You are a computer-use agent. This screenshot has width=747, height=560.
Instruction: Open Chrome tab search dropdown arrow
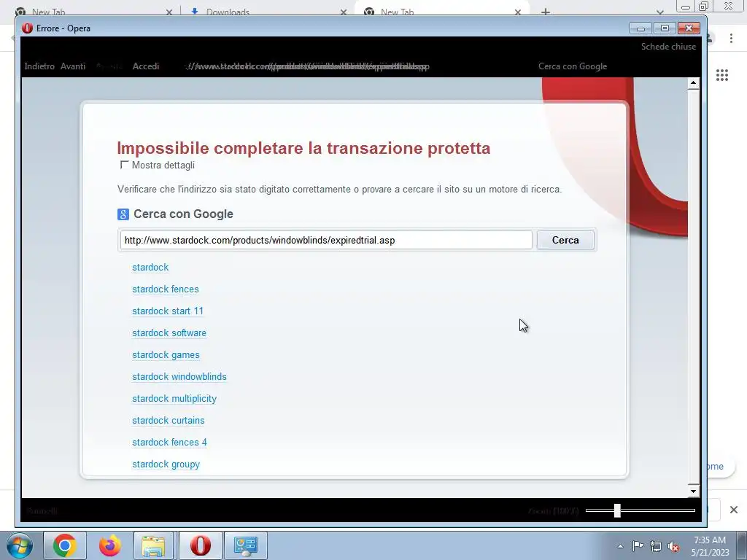(660, 12)
